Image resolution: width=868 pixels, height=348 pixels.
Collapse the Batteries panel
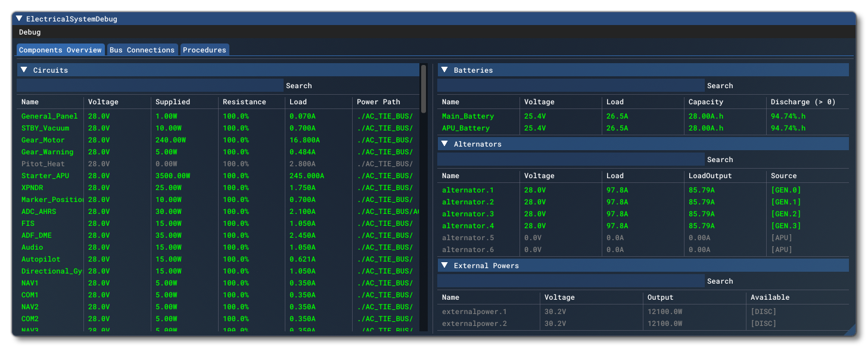[444, 70]
